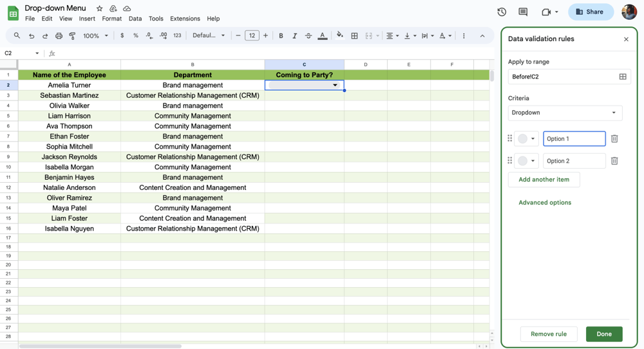Search the menus with magnifier icon
Viewport: 644px width, 349px height.
coord(17,35)
